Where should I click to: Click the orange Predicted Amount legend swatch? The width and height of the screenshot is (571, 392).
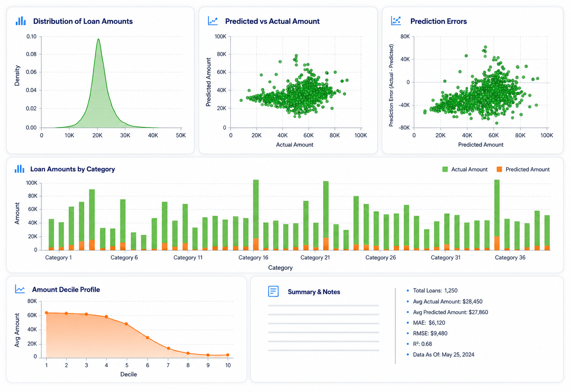pyautogui.click(x=499, y=169)
